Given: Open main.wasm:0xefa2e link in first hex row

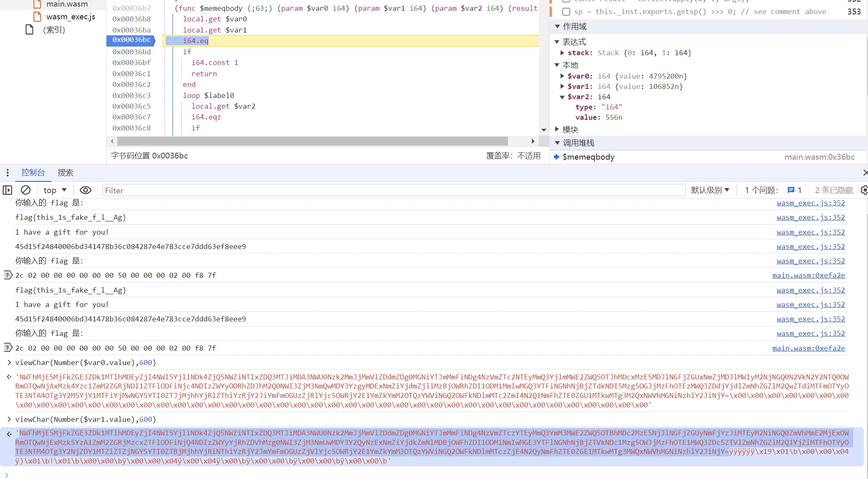Looking at the screenshot, I should (x=808, y=275).
